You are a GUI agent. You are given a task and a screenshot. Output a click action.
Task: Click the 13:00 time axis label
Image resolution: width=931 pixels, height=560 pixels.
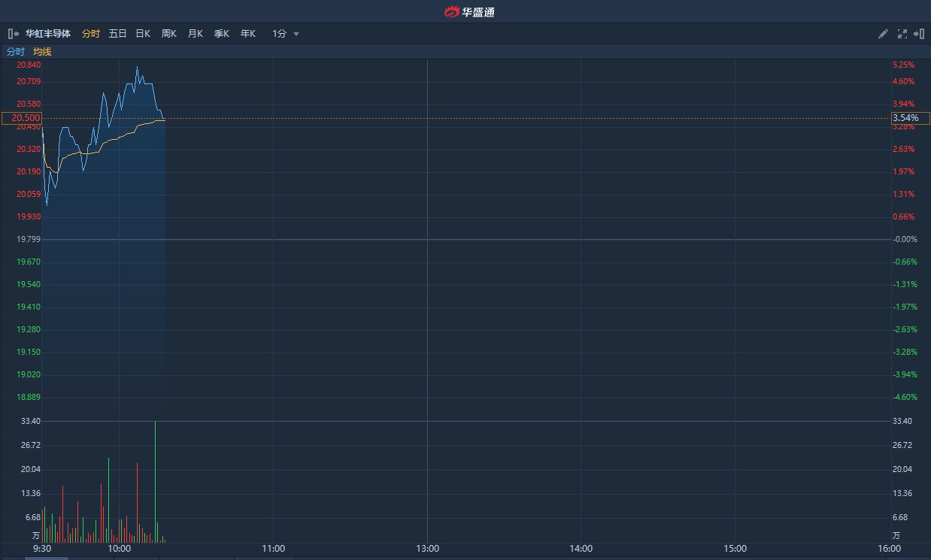[x=427, y=549]
